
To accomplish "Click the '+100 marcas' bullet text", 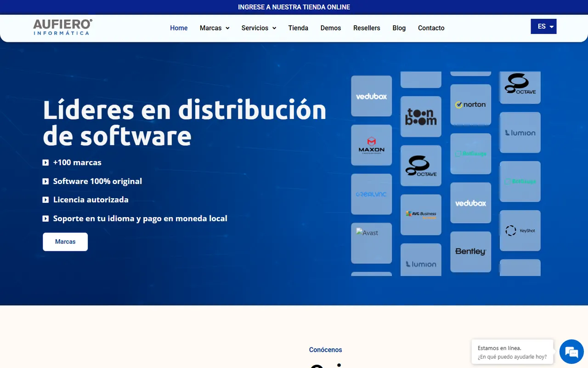I will (x=77, y=162).
